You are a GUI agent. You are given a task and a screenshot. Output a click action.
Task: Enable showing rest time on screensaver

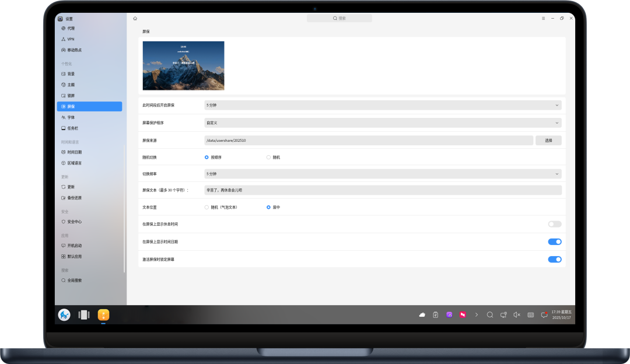click(554, 224)
